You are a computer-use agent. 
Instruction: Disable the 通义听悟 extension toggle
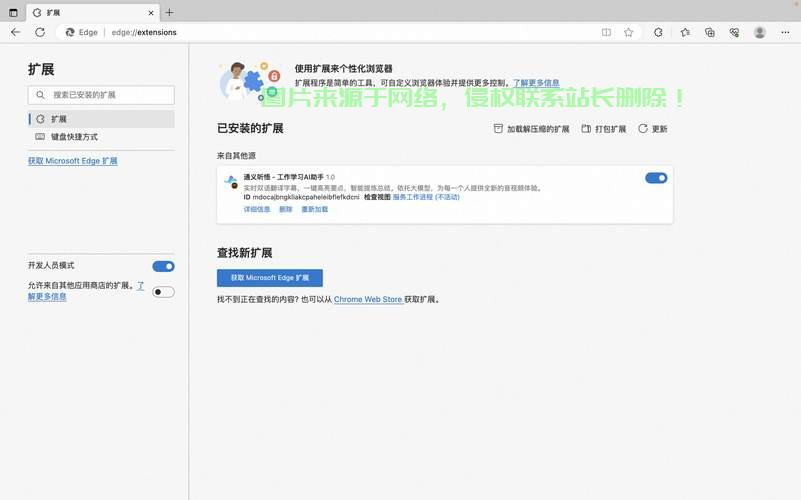tap(656, 178)
